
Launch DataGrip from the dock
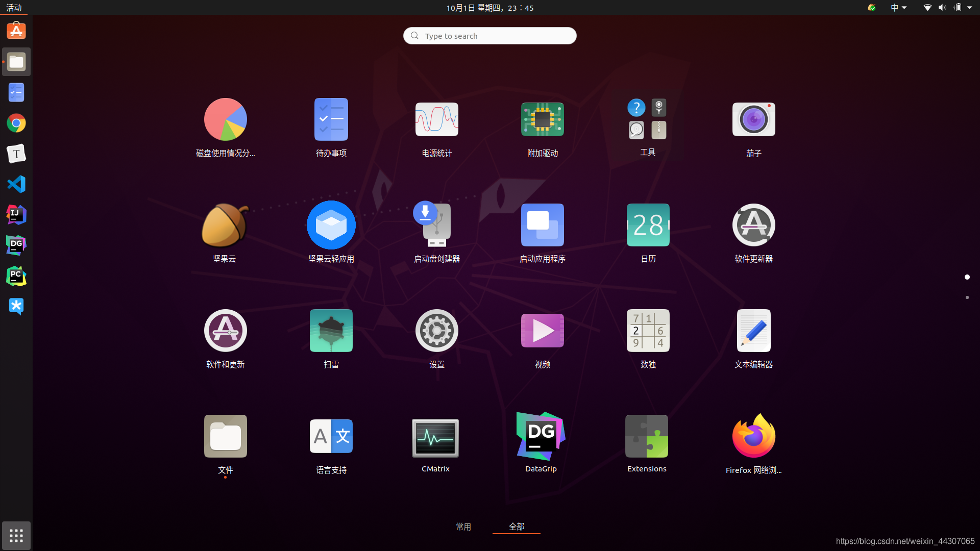pyautogui.click(x=16, y=245)
